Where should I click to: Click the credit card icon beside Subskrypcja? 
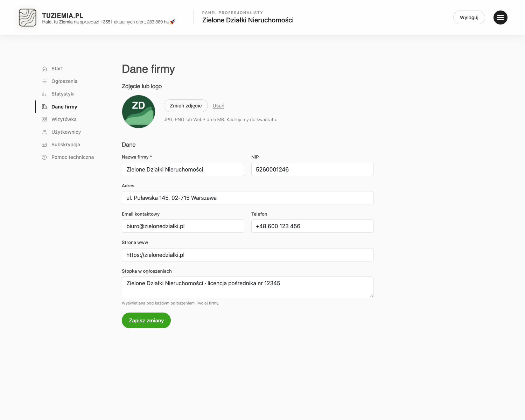(44, 145)
